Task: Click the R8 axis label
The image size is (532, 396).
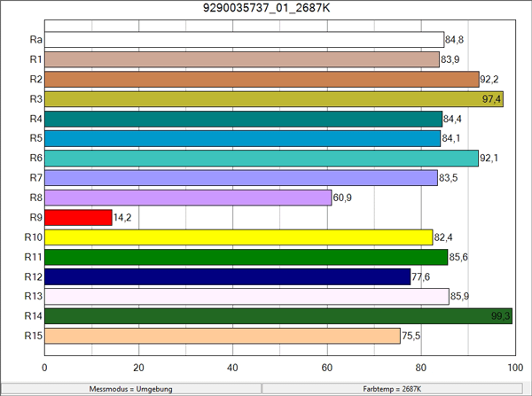Action: pyautogui.click(x=36, y=198)
